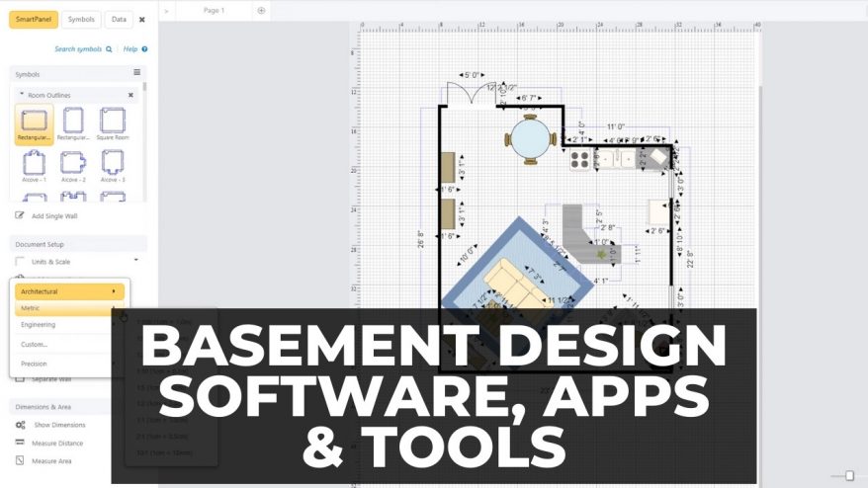Click the 5' 0" door width label

pyautogui.click(x=472, y=75)
